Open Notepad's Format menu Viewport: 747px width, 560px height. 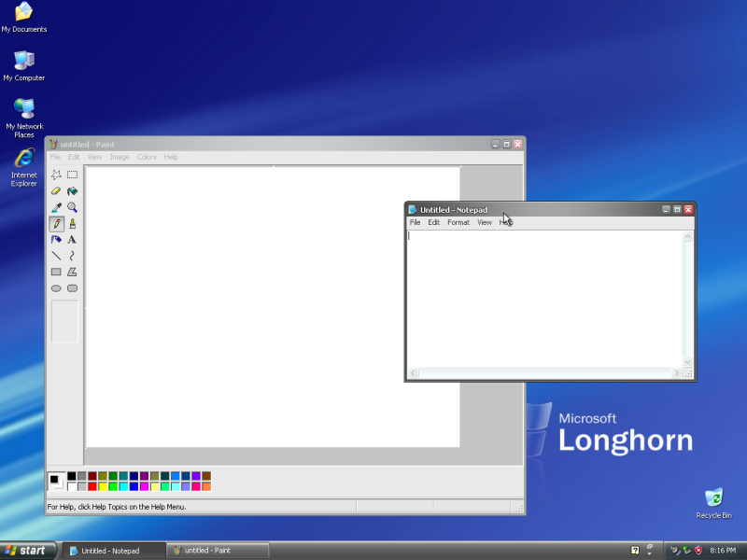point(458,222)
